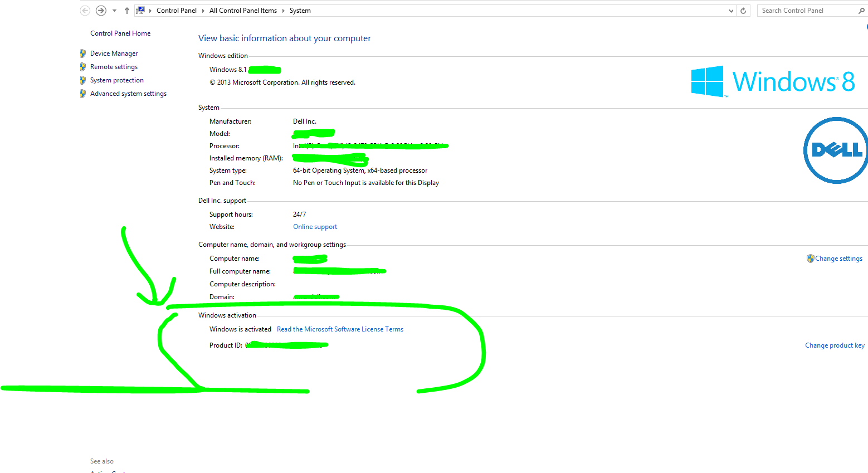Click the "Product ID:" label
The height and width of the screenshot is (473, 868).
pos(226,345)
